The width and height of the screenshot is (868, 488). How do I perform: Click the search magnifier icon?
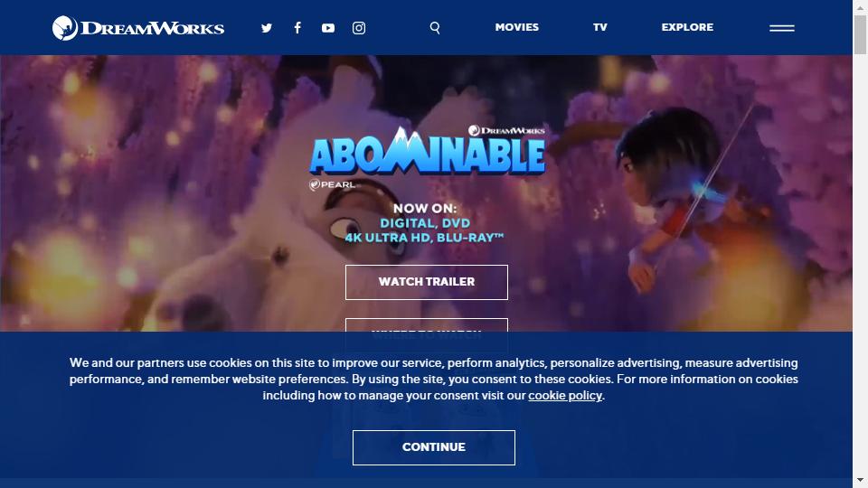(x=435, y=28)
